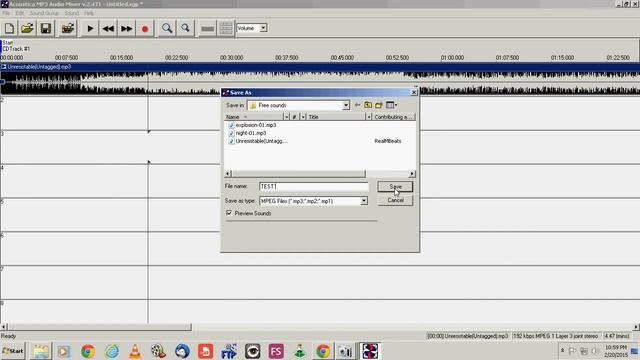Screen dimensions: 640x360
Task: Click the 01:00.000 timeline ruler mark
Action: (452, 58)
